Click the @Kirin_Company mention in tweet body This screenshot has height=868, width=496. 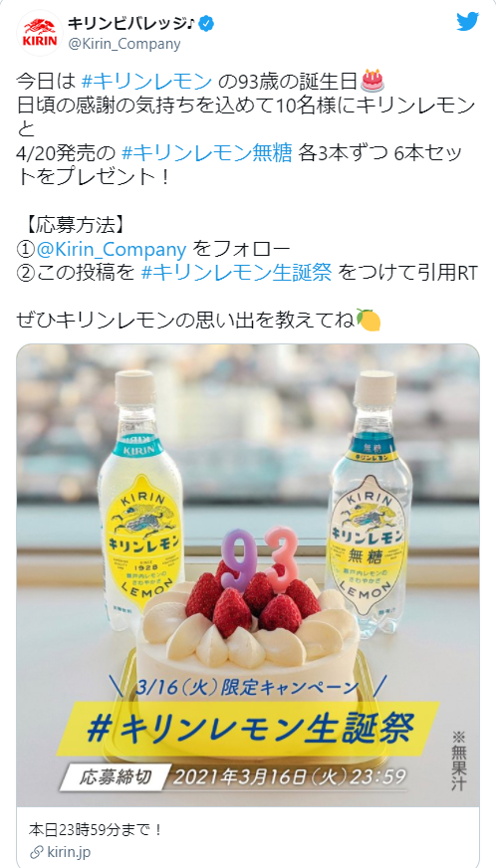click(x=112, y=250)
